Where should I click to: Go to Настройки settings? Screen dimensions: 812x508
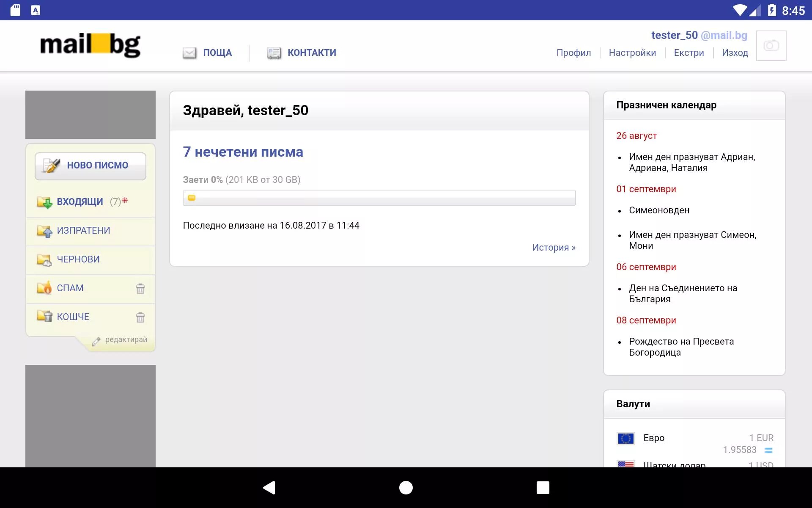[x=632, y=53]
